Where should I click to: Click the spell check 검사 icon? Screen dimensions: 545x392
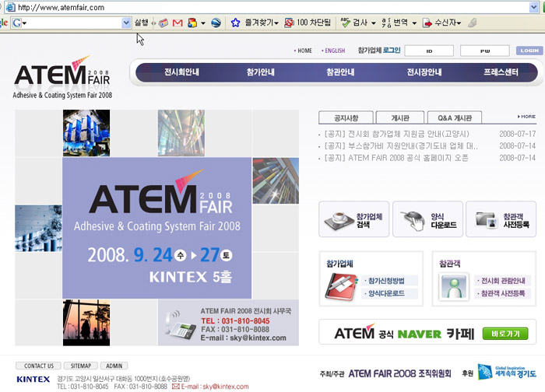coord(345,23)
